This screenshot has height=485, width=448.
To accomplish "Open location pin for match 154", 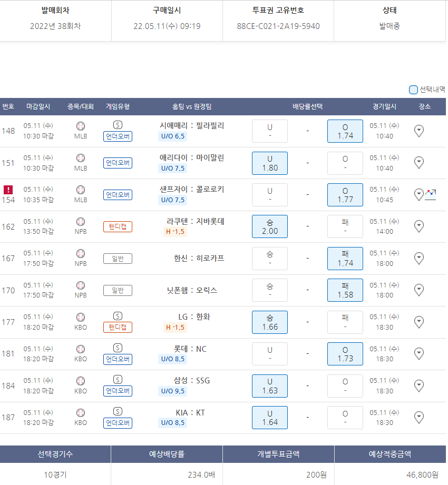I will 419,194.
